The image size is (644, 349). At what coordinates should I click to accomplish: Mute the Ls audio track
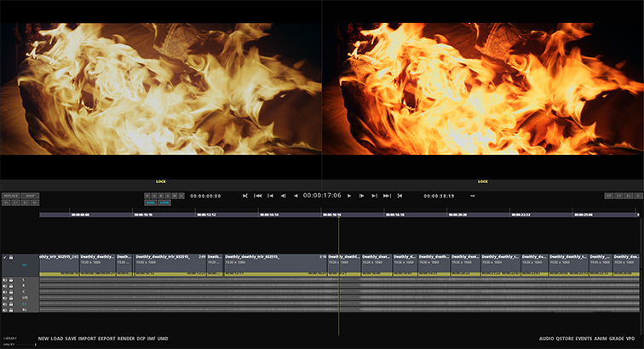point(5,304)
